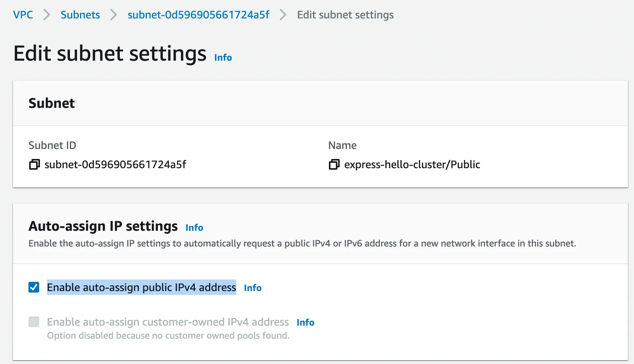Screen dimensions: 634x364
Task: Open Subnets from the breadcrumb trail
Action: click(80, 15)
